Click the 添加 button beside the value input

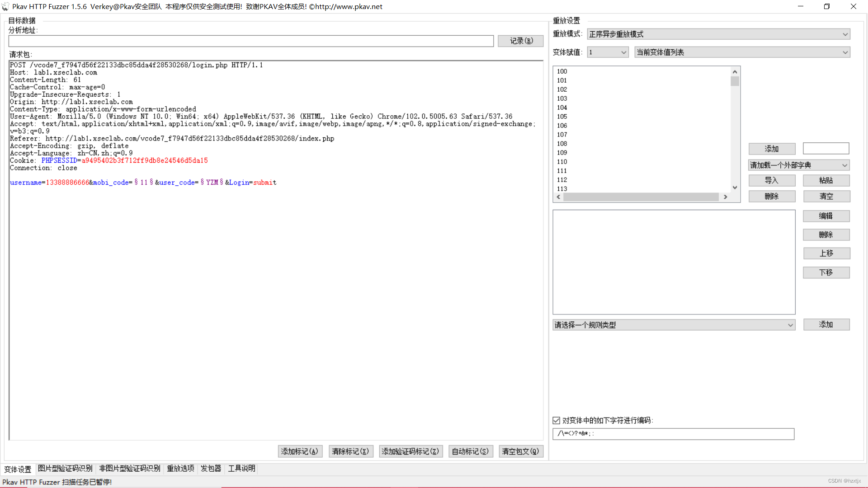(772, 149)
